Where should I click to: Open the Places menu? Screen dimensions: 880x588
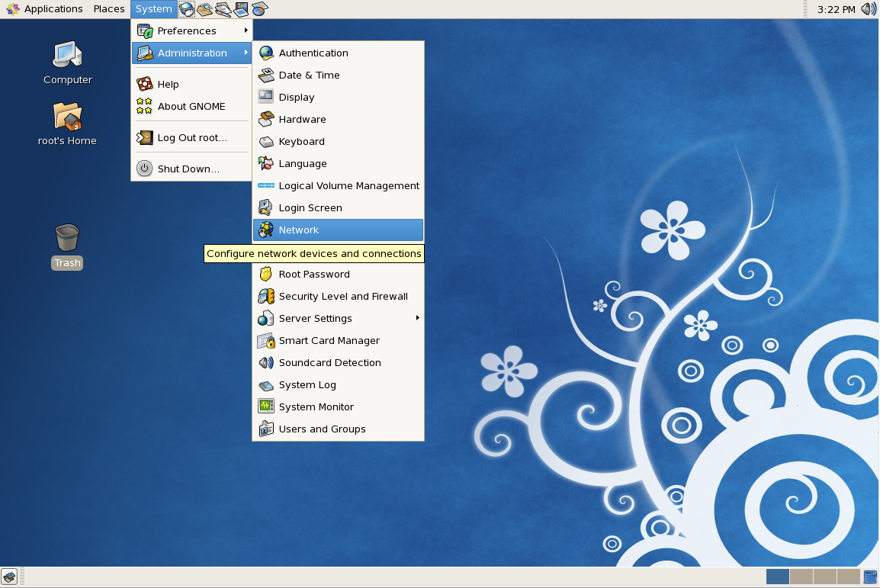(108, 8)
